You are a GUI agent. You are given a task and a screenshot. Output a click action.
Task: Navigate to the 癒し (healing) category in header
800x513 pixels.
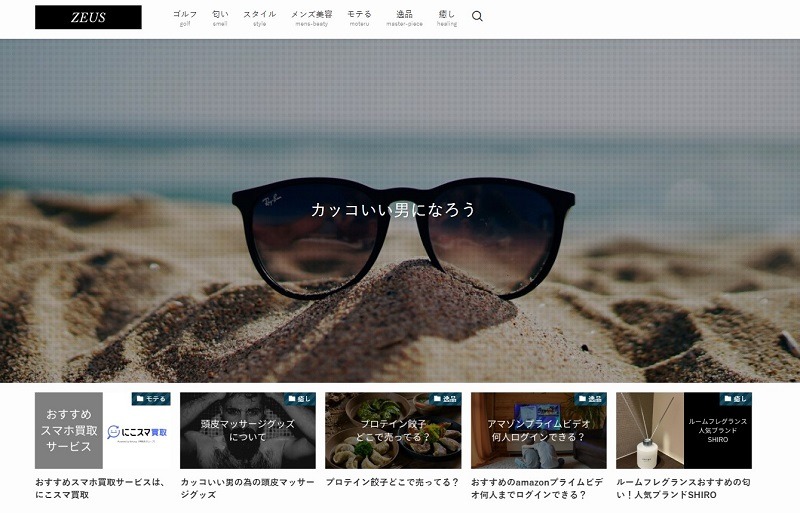click(447, 17)
